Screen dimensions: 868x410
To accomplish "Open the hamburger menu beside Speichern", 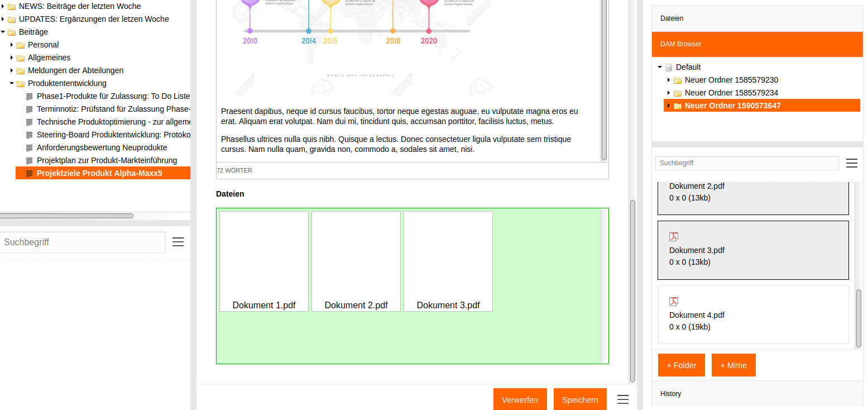I will pos(623,399).
